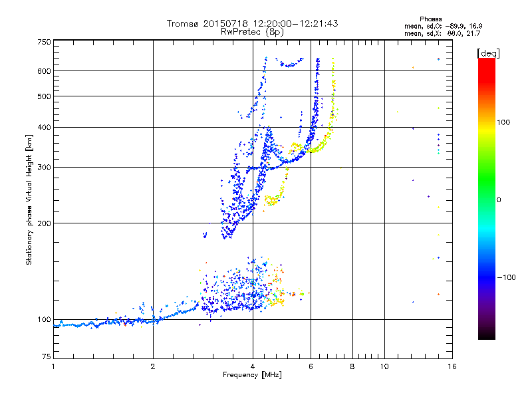Click the 600 height tick label
The width and height of the screenshot is (532, 399).
click(45, 71)
